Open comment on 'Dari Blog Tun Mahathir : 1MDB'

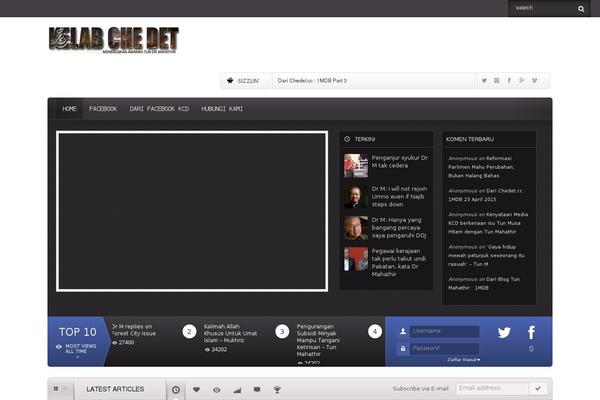pyautogui.click(x=484, y=284)
